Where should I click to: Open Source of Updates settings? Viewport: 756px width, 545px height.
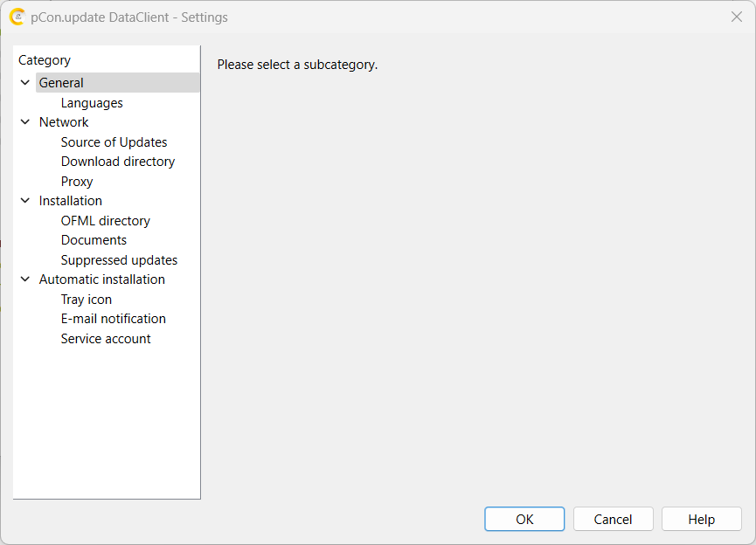(x=114, y=142)
